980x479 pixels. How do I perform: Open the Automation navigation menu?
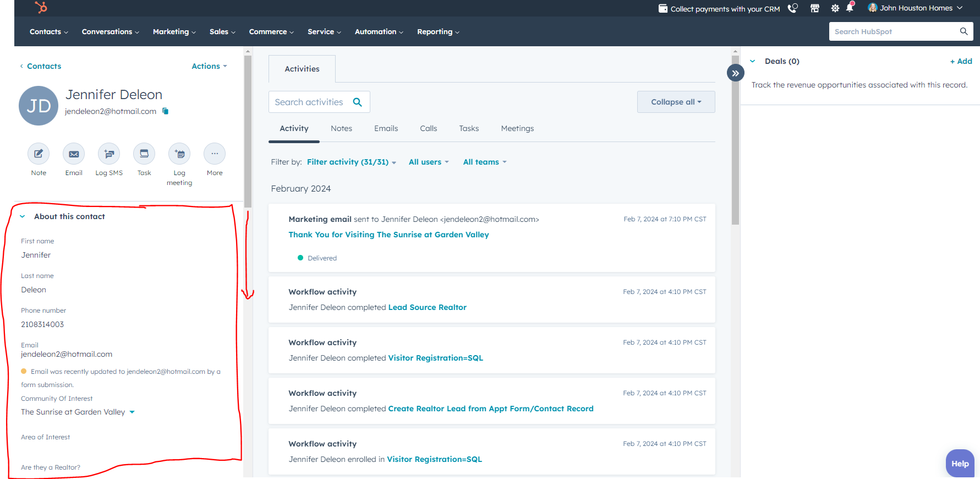pyautogui.click(x=379, y=32)
